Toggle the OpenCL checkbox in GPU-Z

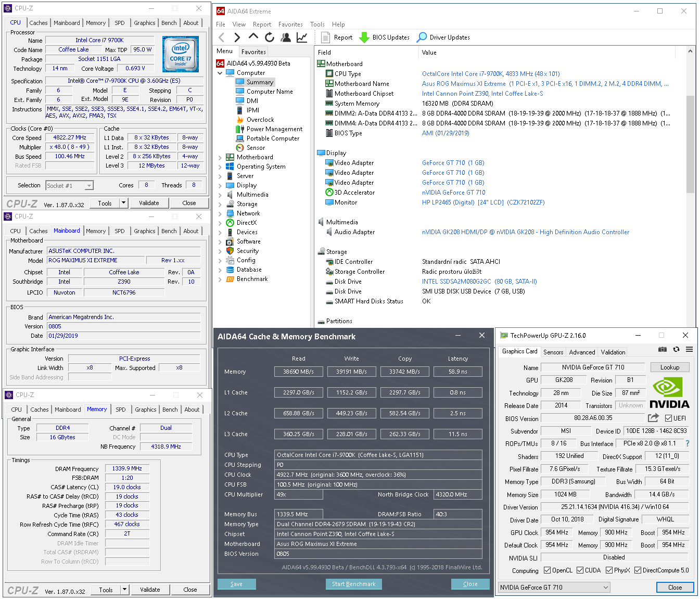(547, 570)
